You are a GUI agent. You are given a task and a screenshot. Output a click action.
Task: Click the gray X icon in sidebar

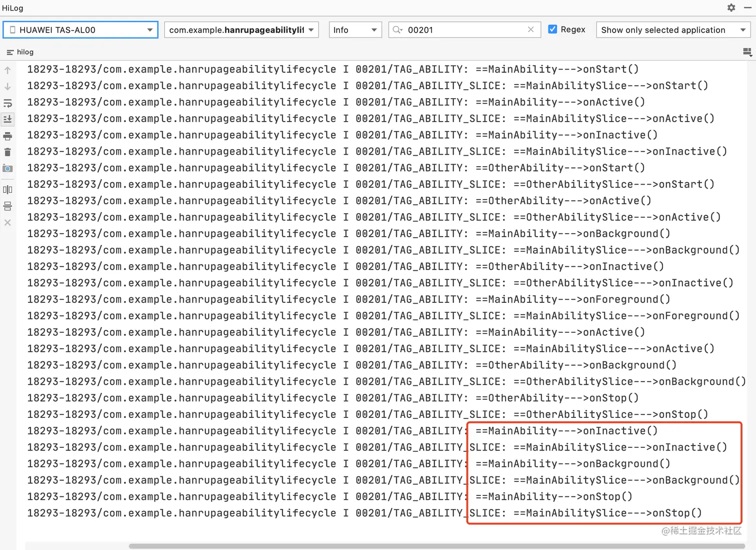(x=7, y=223)
